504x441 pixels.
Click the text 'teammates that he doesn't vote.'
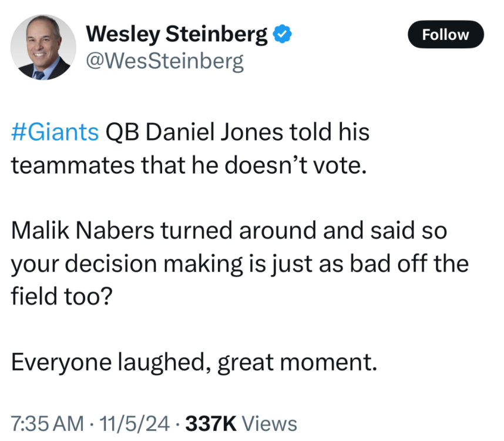tap(189, 165)
